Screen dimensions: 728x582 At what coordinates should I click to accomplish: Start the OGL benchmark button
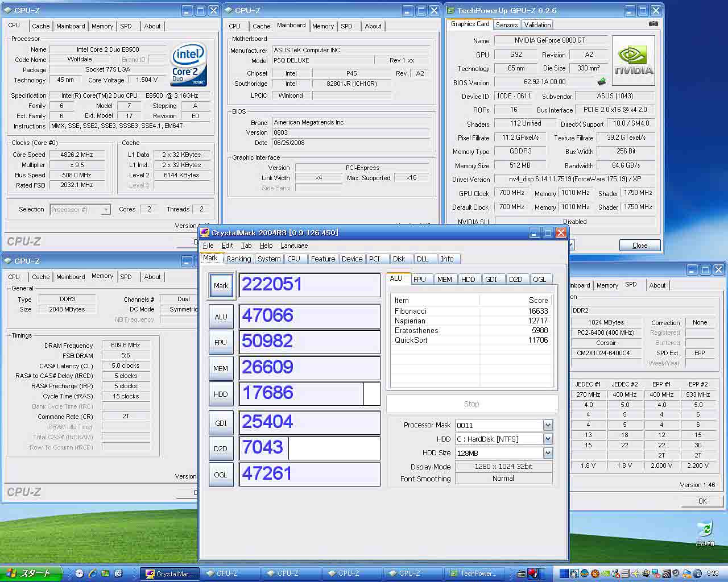(x=221, y=475)
